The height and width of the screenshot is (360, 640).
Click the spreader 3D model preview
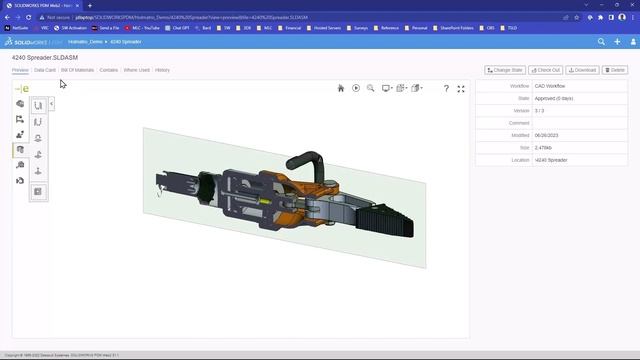click(284, 196)
